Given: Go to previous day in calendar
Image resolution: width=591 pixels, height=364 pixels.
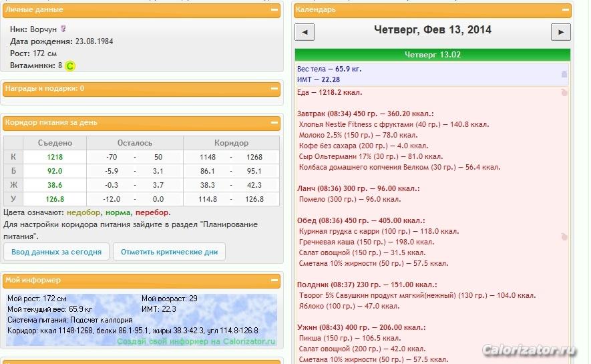Looking at the screenshot, I should click(x=305, y=32).
